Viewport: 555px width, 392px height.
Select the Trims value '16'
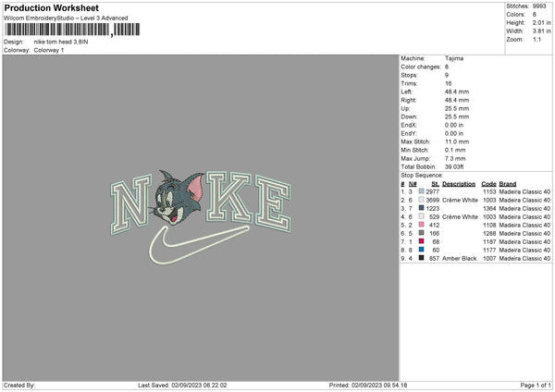coord(448,83)
